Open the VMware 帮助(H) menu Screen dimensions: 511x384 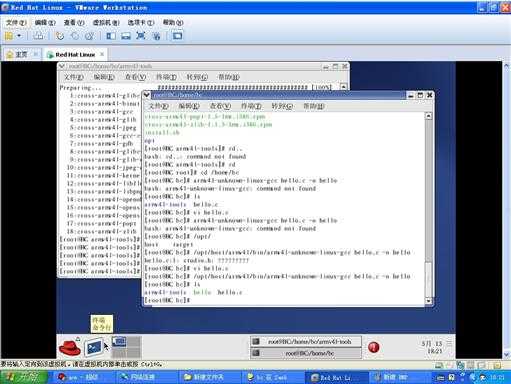[x=173, y=22]
